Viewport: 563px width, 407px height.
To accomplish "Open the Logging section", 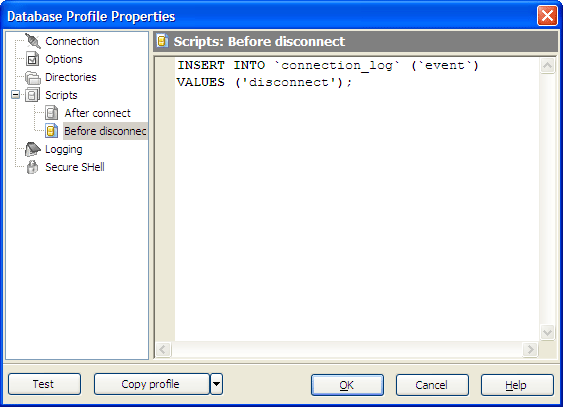I will point(64,149).
